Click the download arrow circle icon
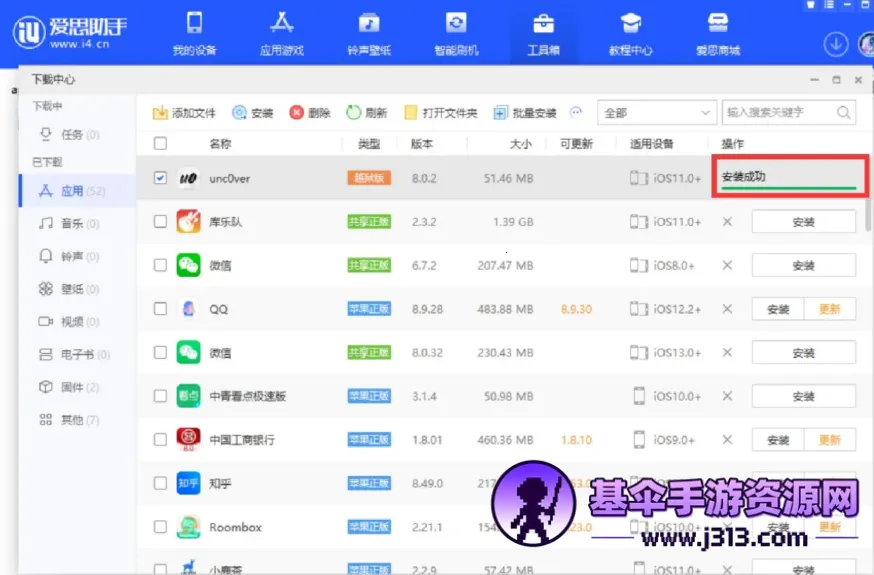The image size is (874, 575). [x=836, y=44]
